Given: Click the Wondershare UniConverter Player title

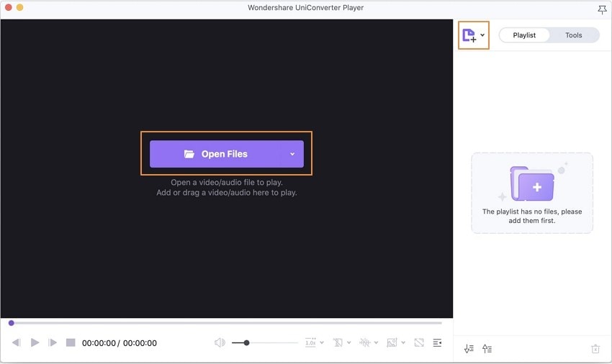Looking at the screenshot, I should pyautogui.click(x=305, y=7).
